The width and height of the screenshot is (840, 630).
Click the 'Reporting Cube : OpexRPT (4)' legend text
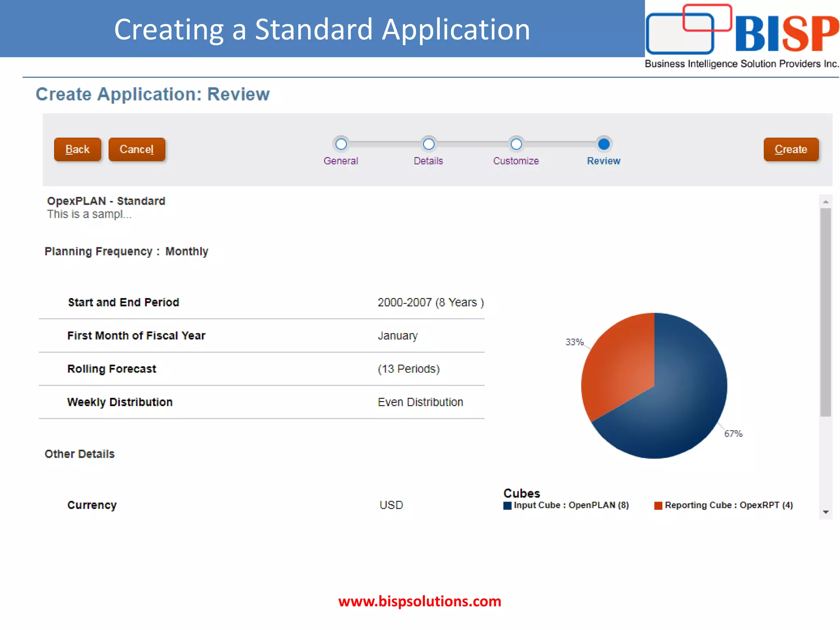click(729, 505)
